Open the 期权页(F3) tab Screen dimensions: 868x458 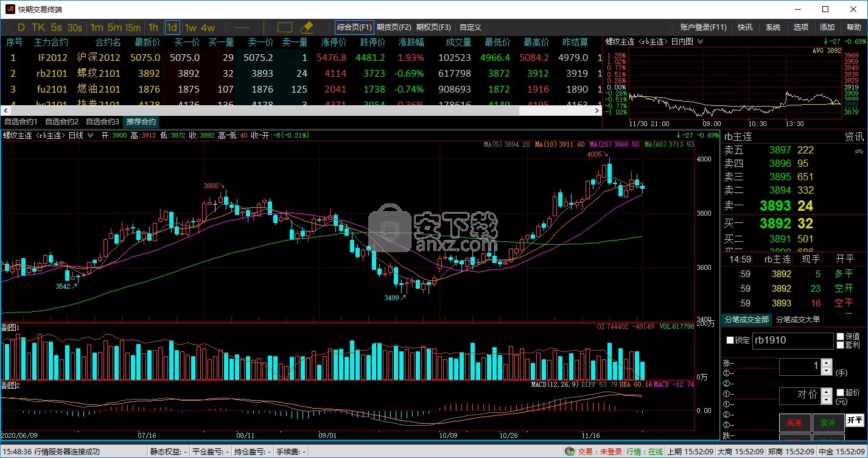click(433, 27)
